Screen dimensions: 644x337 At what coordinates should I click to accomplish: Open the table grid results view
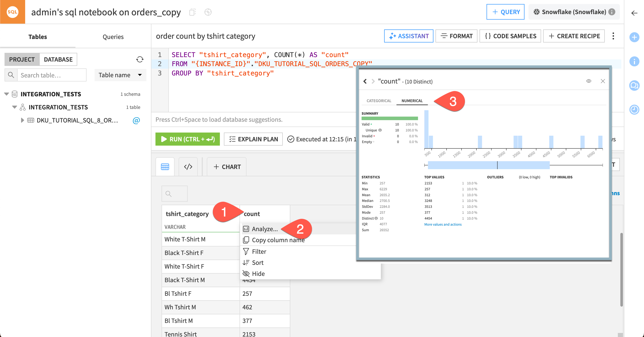pos(165,166)
